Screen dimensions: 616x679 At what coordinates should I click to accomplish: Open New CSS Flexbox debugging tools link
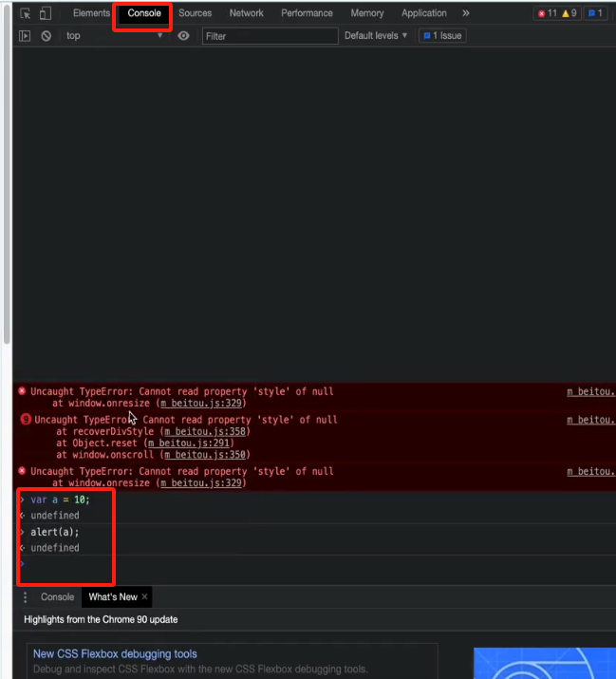point(115,653)
